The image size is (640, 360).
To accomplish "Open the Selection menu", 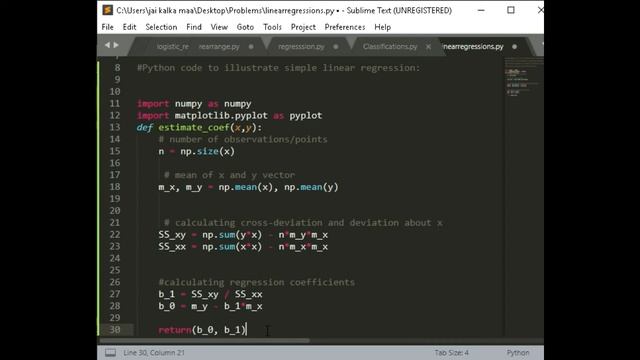I will pyautogui.click(x=161, y=27).
